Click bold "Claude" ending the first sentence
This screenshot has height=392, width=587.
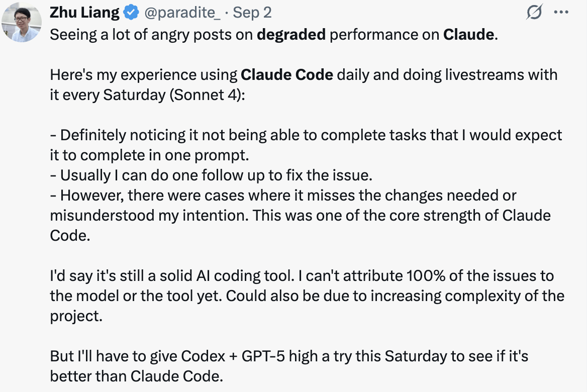pos(469,36)
